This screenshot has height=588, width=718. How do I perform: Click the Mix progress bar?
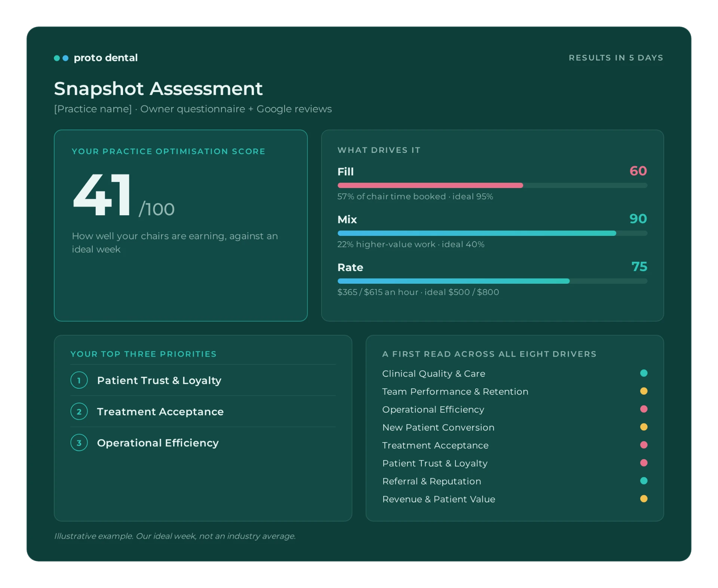coord(492,233)
